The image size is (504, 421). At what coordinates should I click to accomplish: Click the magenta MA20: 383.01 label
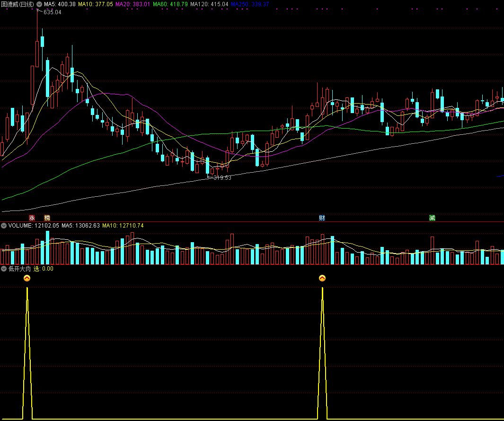[x=133, y=4]
